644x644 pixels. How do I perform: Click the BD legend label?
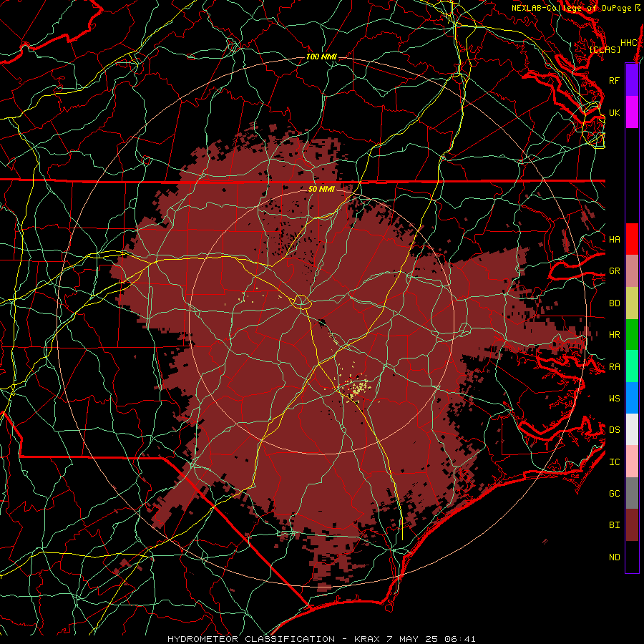(x=614, y=303)
